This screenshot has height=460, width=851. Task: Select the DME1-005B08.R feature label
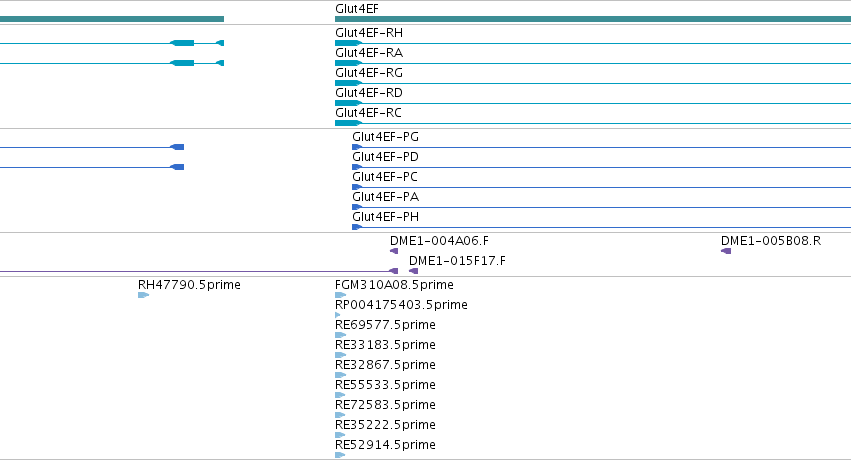tap(771, 241)
